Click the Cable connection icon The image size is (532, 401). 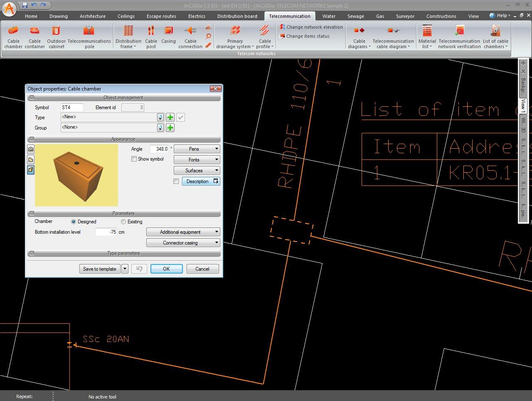coord(190,37)
